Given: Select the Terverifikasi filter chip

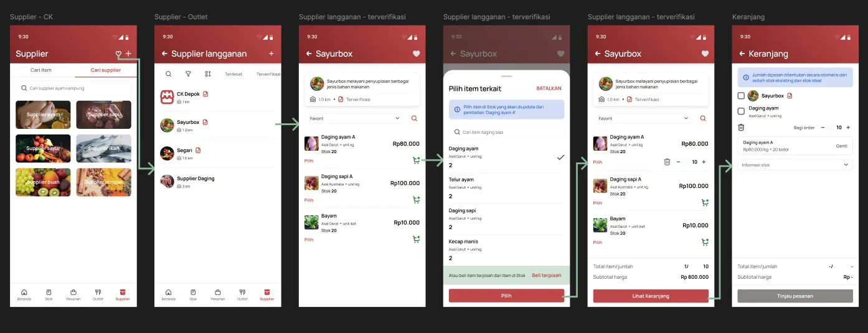Looking at the screenshot, I should [268, 74].
